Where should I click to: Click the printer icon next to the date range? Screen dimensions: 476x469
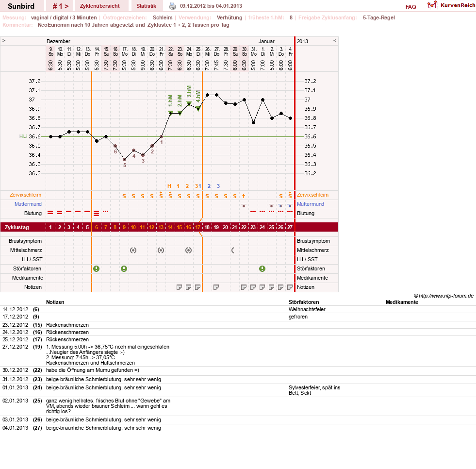pos(172,6)
